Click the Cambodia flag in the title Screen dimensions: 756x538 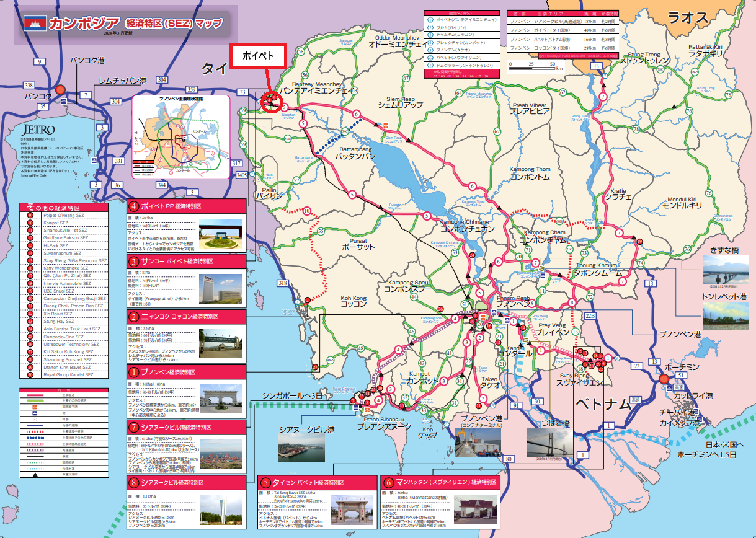point(34,23)
